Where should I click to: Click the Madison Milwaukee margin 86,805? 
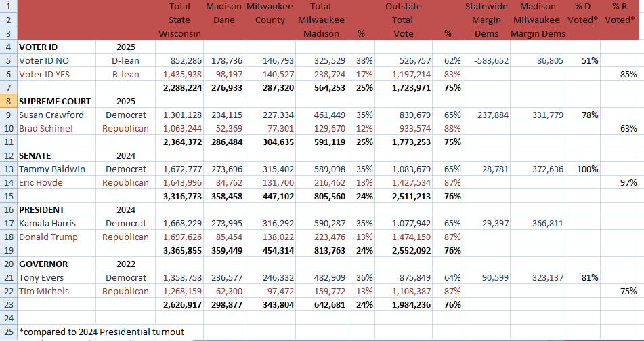pyautogui.click(x=538, y=60)
